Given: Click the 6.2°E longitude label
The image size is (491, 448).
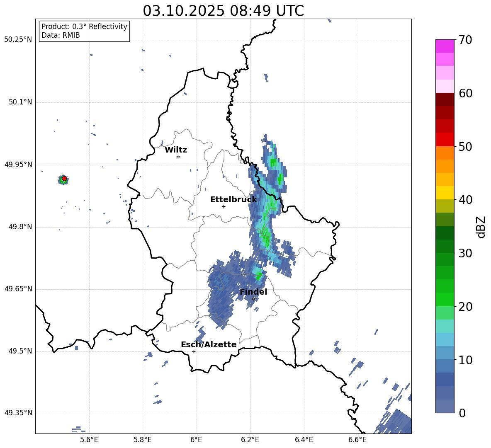Looking at the screenshot, I should (250, 440).
